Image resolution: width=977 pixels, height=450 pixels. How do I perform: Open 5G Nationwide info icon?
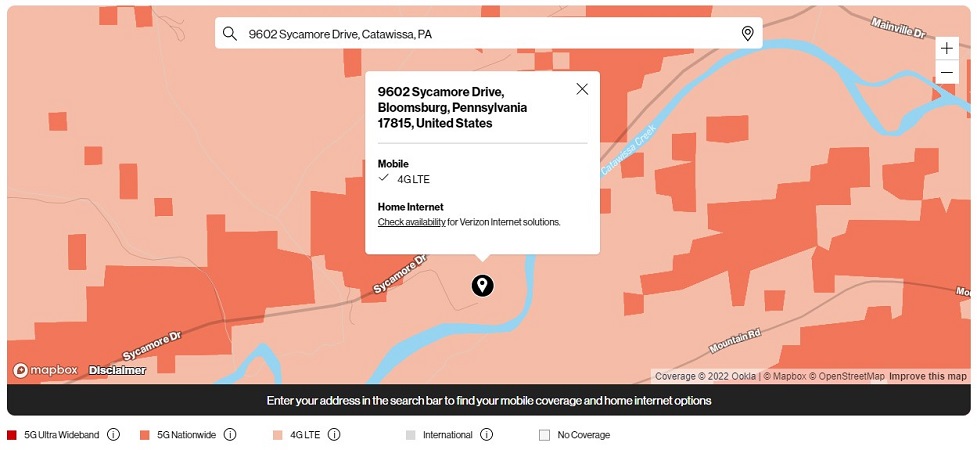pyautogui.click(x=230, y=435)
